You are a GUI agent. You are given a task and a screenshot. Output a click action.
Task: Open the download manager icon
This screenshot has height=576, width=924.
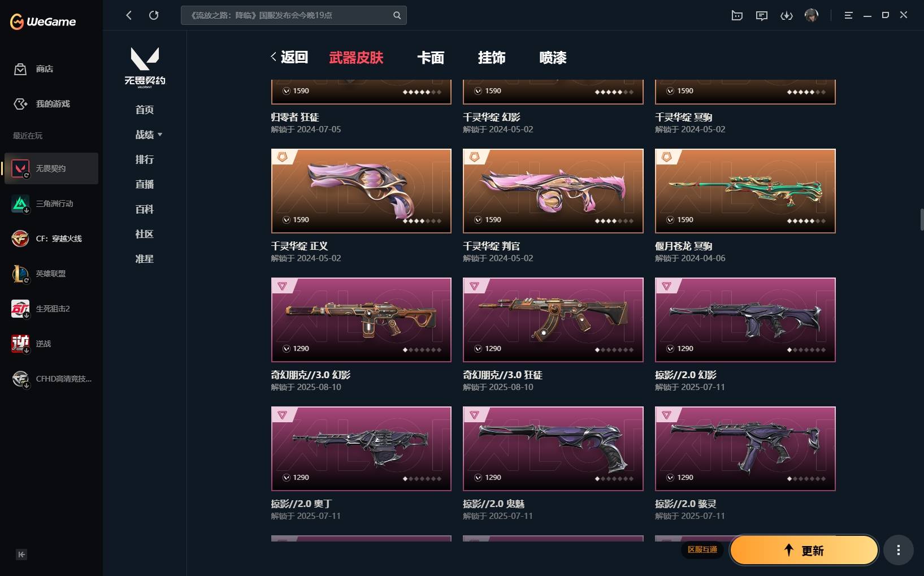point(787,15)
